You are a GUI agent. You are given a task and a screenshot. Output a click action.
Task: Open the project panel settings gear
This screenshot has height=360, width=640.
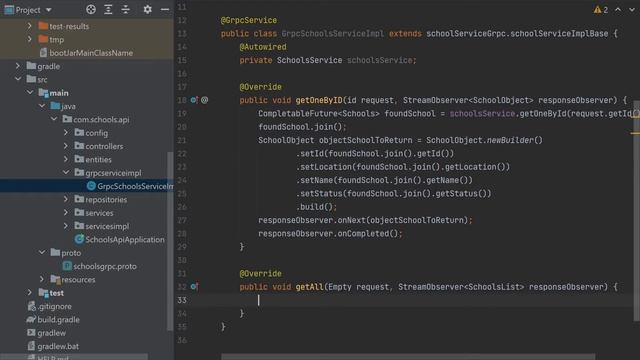pos(148,9)
